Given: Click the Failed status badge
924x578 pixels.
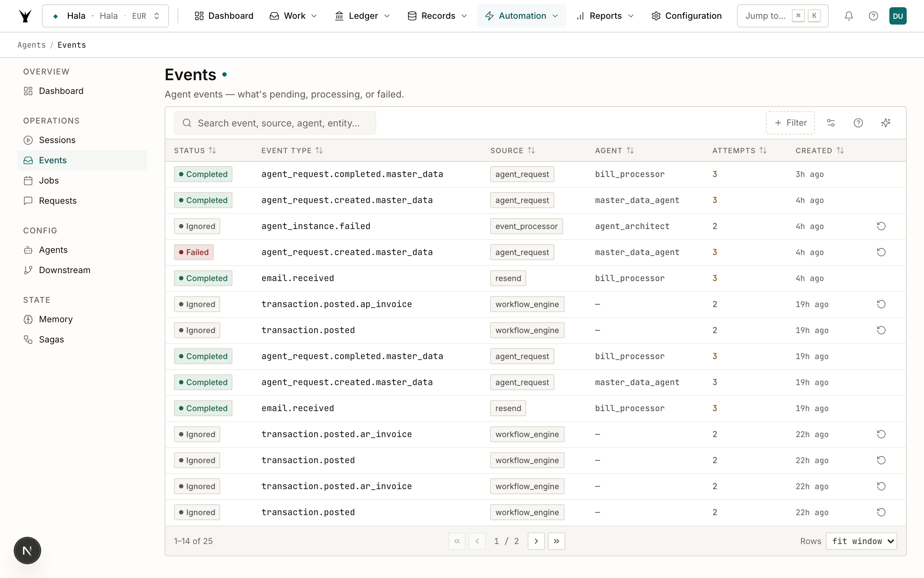Looking at the screenshot, I should 193,252.
